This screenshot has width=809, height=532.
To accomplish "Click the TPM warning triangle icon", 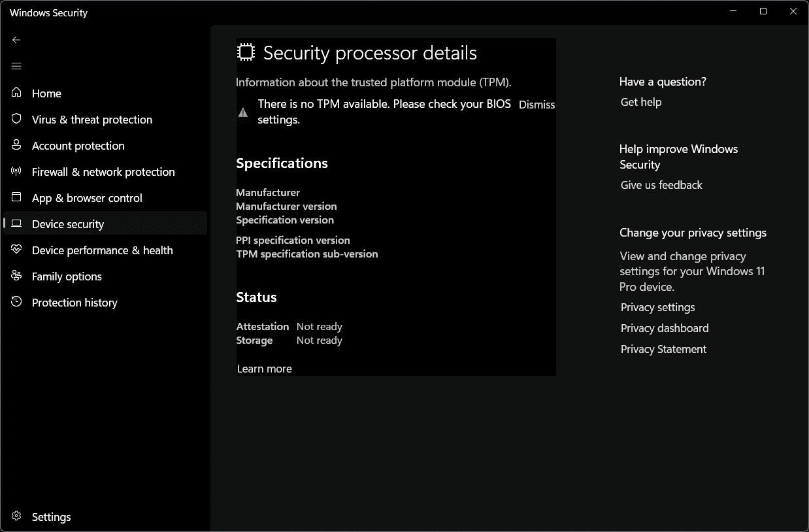I will (242, 112).
